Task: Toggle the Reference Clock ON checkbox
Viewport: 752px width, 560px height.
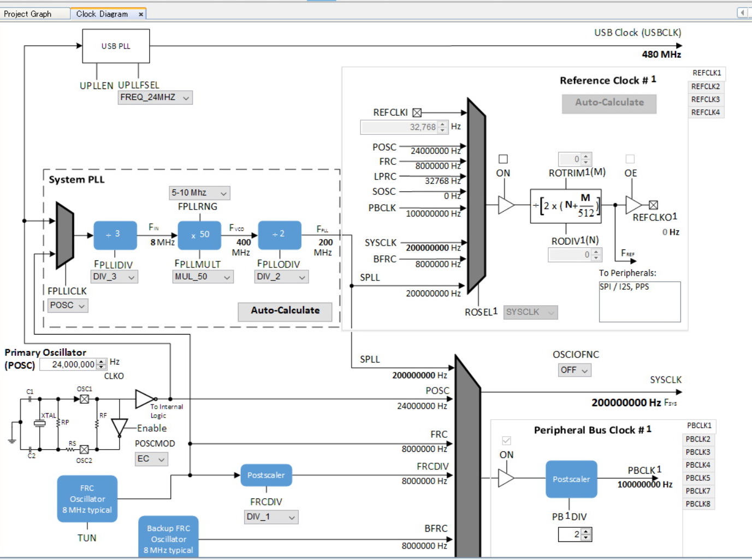Action: [x=503, y=159]
